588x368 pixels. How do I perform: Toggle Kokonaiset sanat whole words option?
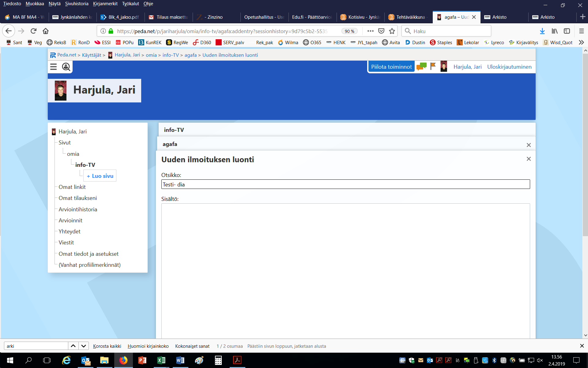click(192, 346)
